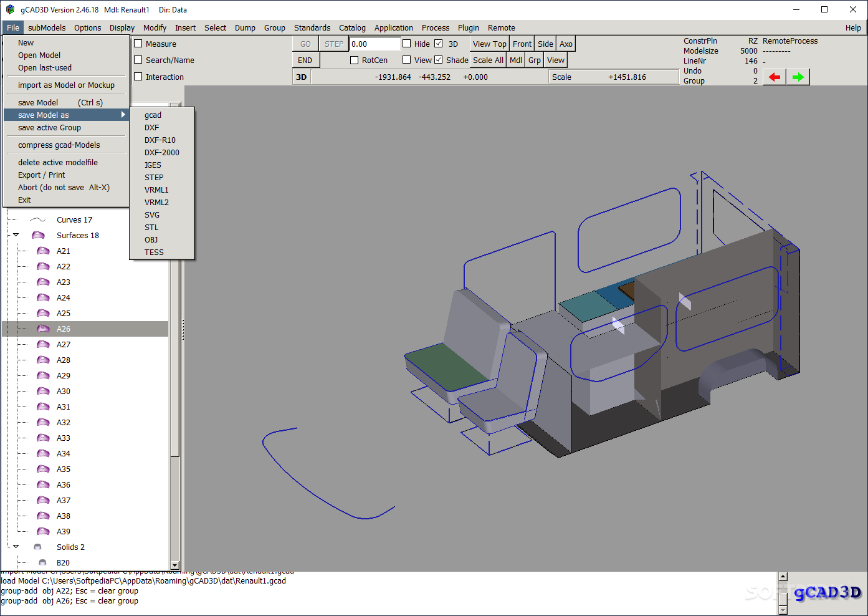Viewport: 868px width, 616px height.
Task: Toggle the View checkbox
Action: pyautogui.click(x=407, y=60)
